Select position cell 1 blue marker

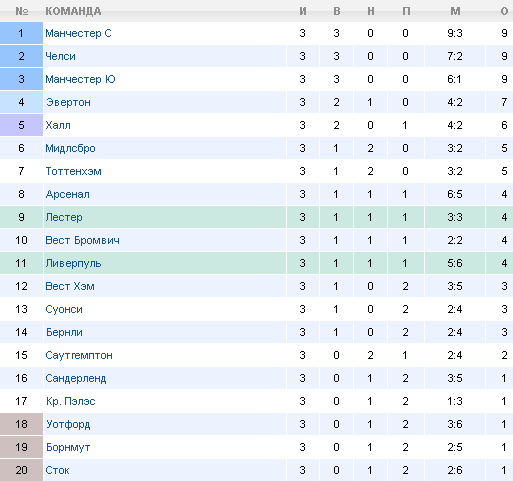pos(21,33)
